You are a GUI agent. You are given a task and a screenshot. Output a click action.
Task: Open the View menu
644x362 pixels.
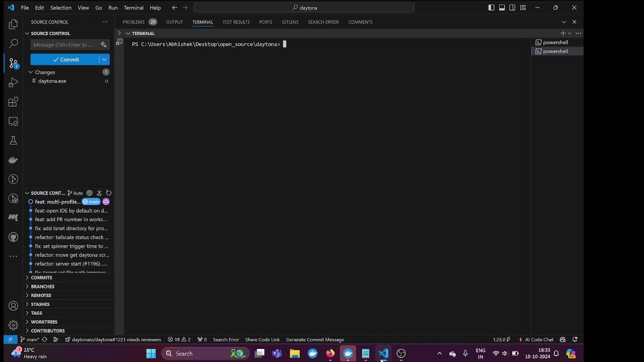point(83,8)
